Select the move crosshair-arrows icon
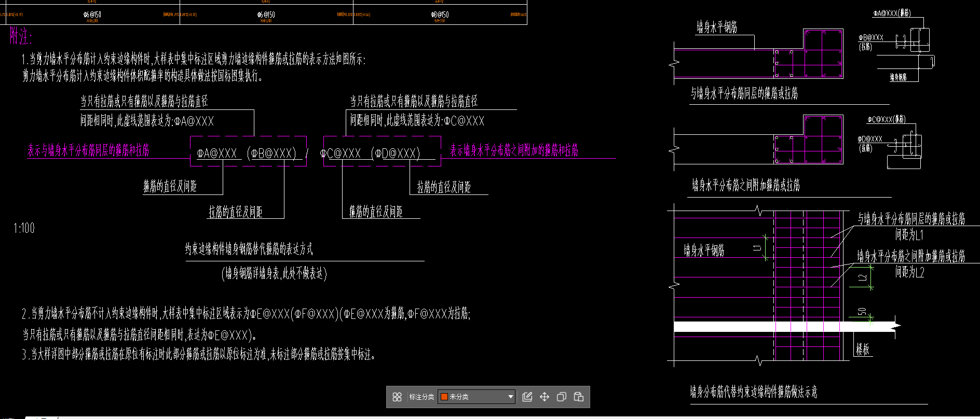Image resolution: width=980 pixels, height=419 pixels. 545,397
